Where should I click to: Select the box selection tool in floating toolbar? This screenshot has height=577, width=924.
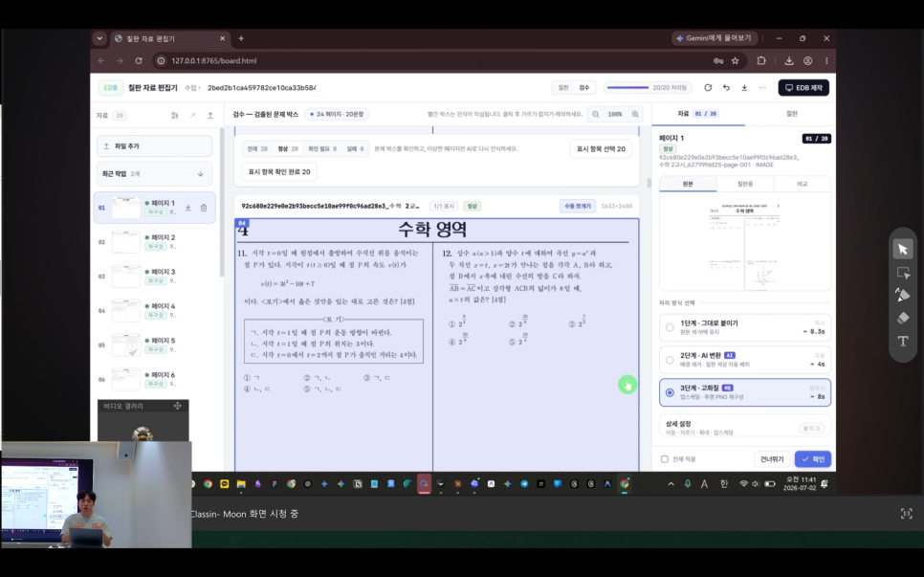tap(903, 273)
